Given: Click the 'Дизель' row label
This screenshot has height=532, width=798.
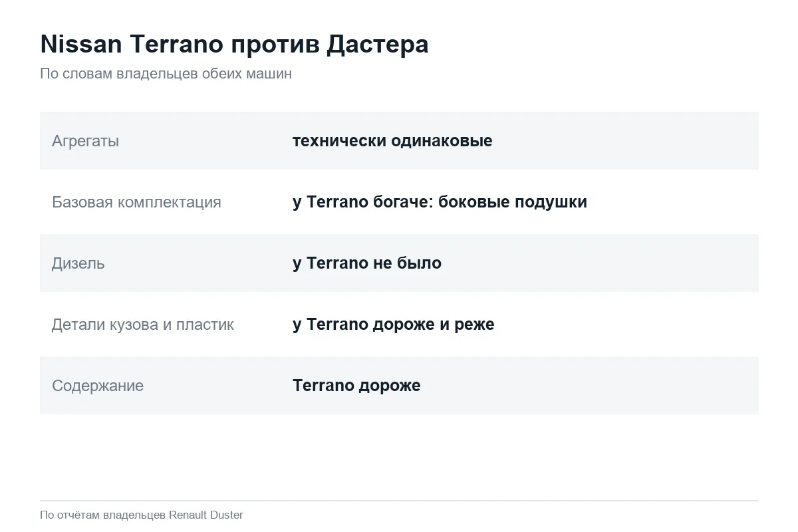Looking at the screenshot, I should 78,263.
